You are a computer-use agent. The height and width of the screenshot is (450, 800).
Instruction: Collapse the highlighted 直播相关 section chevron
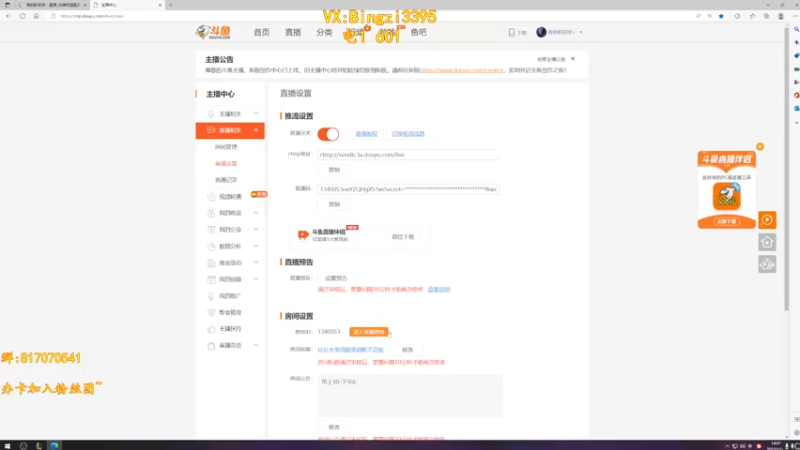256,130
